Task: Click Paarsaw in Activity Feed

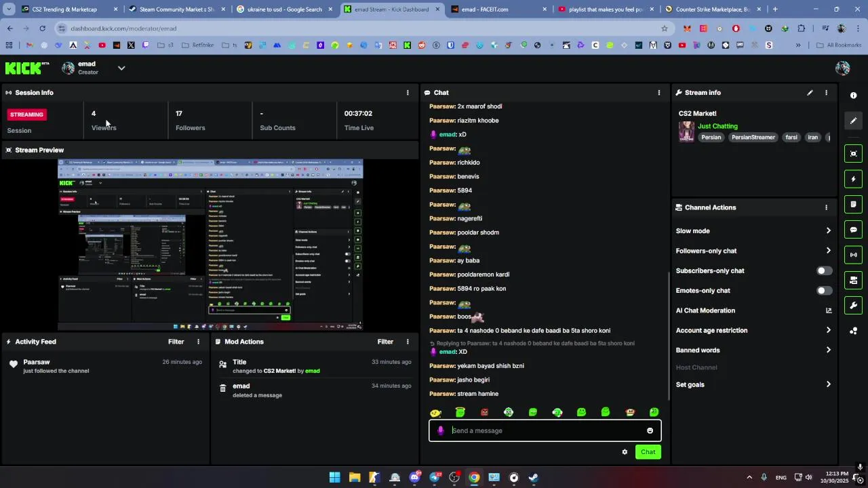Action: [x=37, y=362]
